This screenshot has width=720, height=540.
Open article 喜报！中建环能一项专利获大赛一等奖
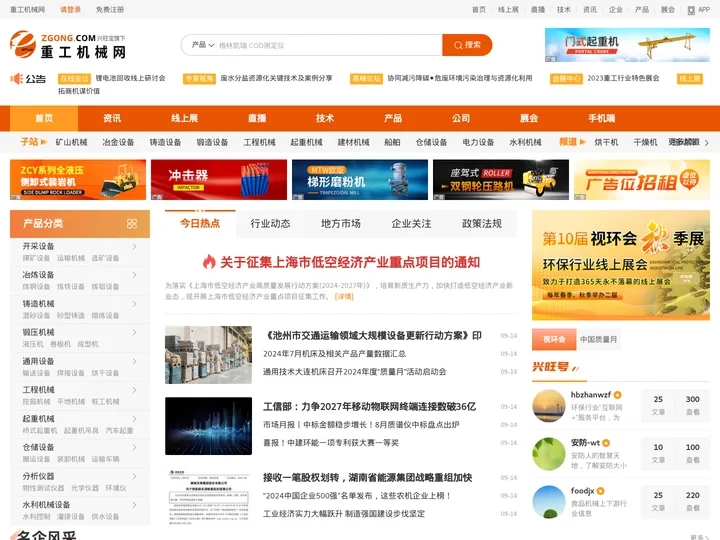[x=331, y=443]
